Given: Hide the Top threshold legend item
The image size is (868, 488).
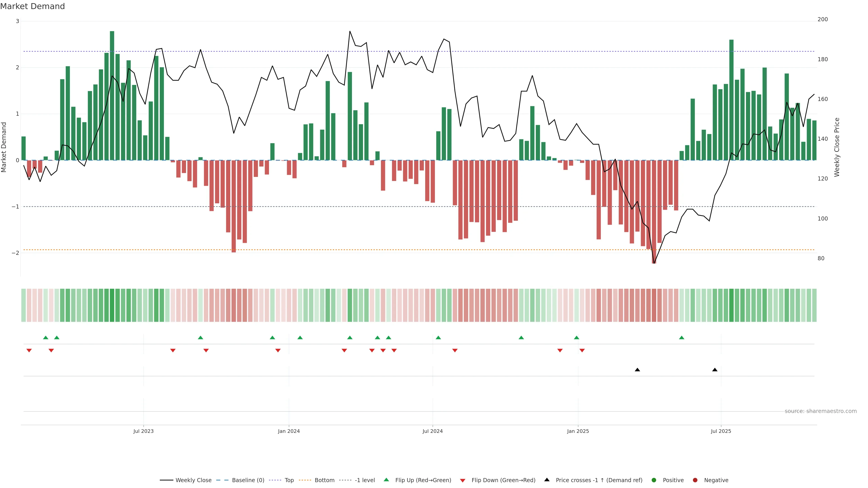Looking at the screenshot, I should (x=289, y=480).
